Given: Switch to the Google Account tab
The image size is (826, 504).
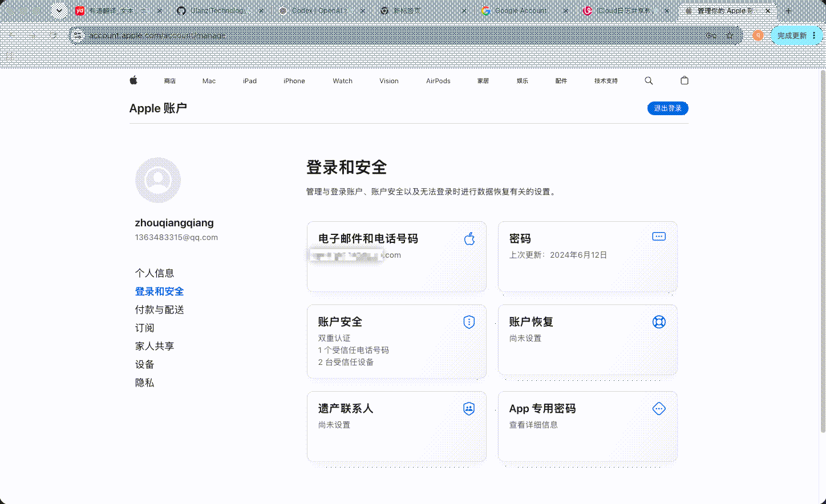Looking at the screenshot, I should [525, 11].
